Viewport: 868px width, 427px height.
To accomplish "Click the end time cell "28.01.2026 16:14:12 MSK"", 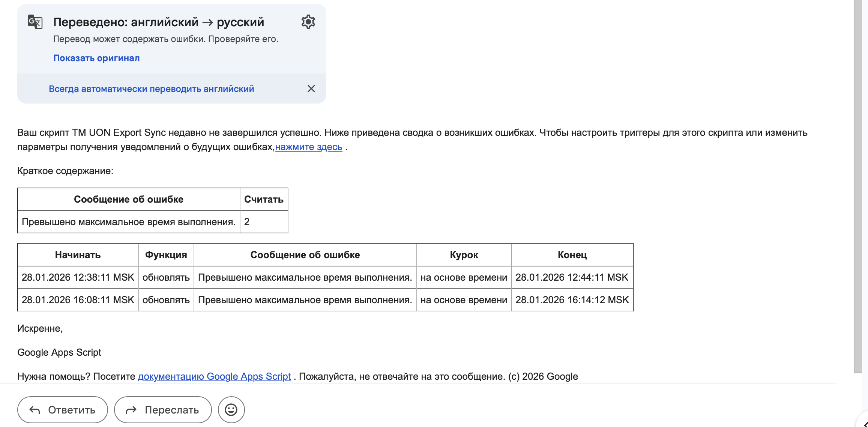I will 572,300.
